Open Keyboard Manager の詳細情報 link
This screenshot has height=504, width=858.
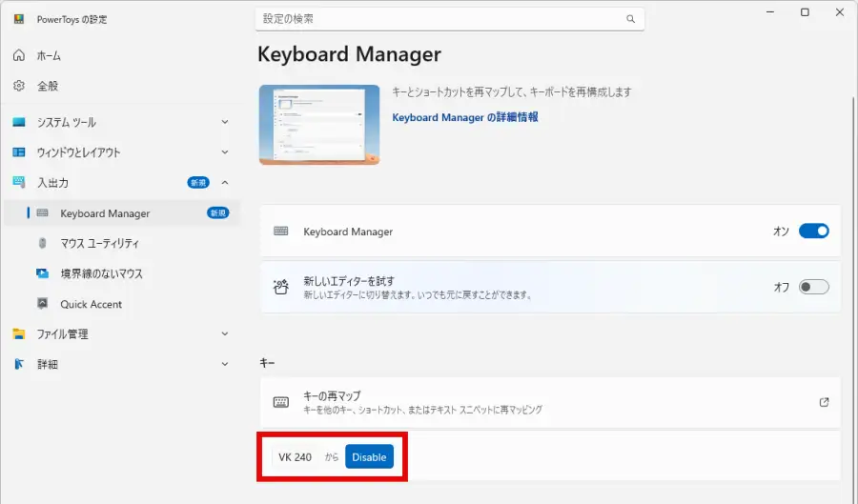(465, 117)
